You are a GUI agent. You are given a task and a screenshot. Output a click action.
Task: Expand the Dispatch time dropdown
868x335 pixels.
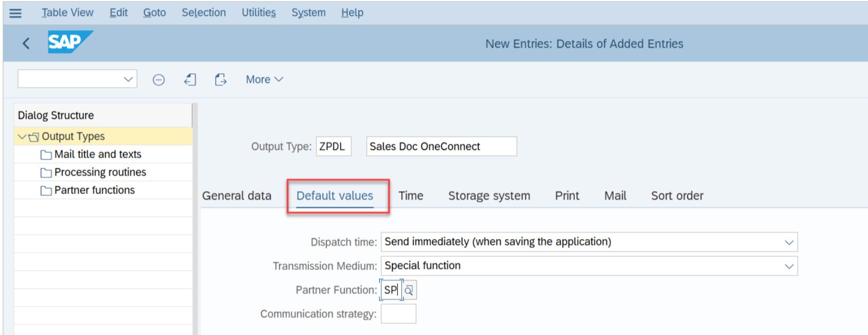coord(789,242)
